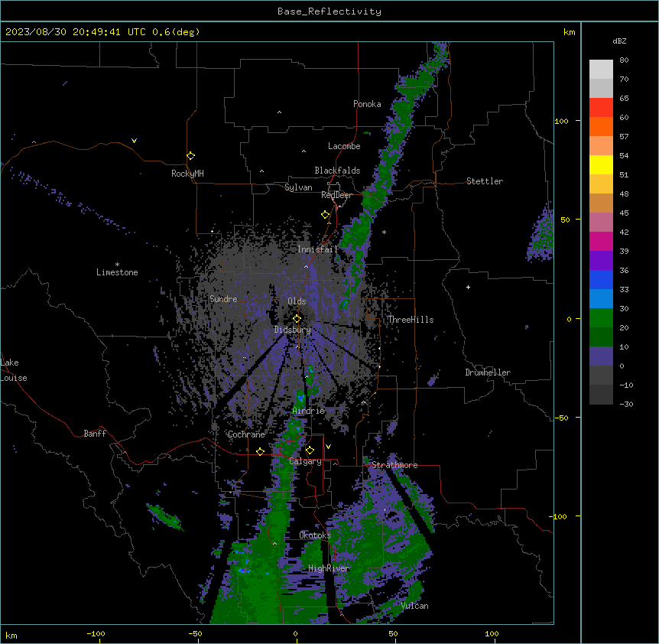The width and height of the screenshot is (659, 644).
Task: Click the white asterisk east of Innisfail
Action: (x=384, y=232)
